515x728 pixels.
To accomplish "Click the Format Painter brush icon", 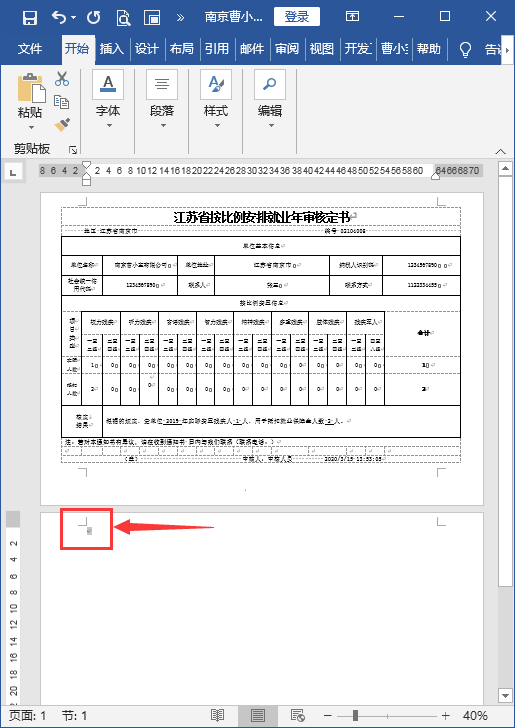I will click(x=62, y=125).
